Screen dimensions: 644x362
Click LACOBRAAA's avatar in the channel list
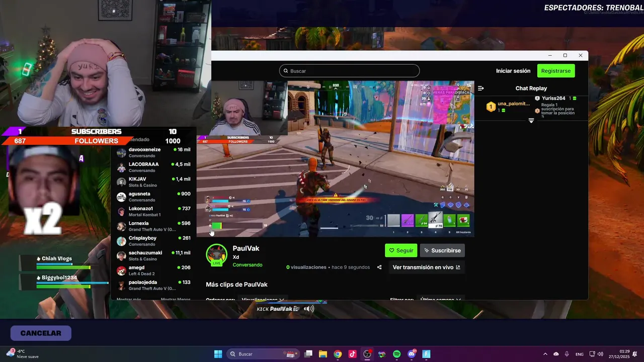(x=121, y=167)
